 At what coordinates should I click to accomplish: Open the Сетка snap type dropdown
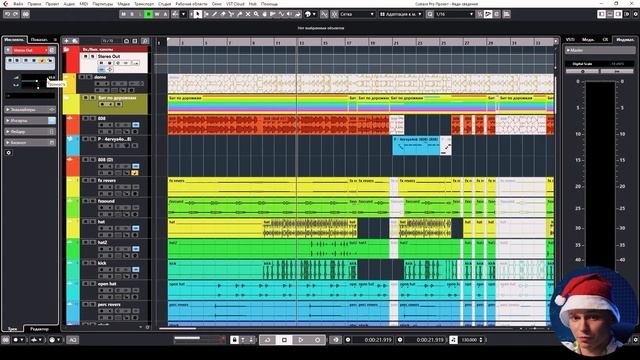[357, 14]
